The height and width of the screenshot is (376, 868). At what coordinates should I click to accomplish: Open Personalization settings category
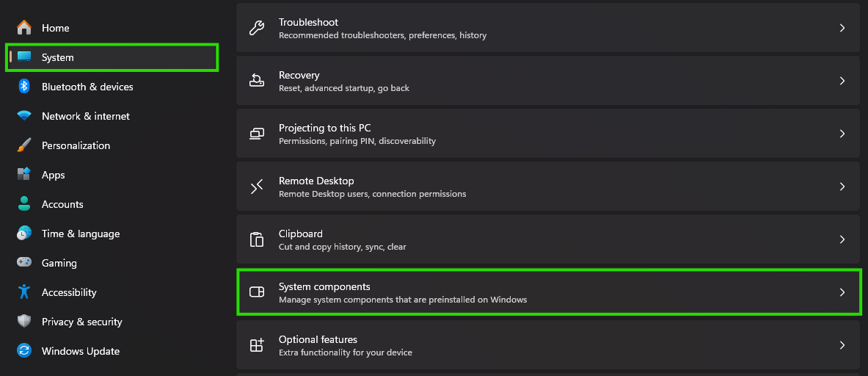76,145
